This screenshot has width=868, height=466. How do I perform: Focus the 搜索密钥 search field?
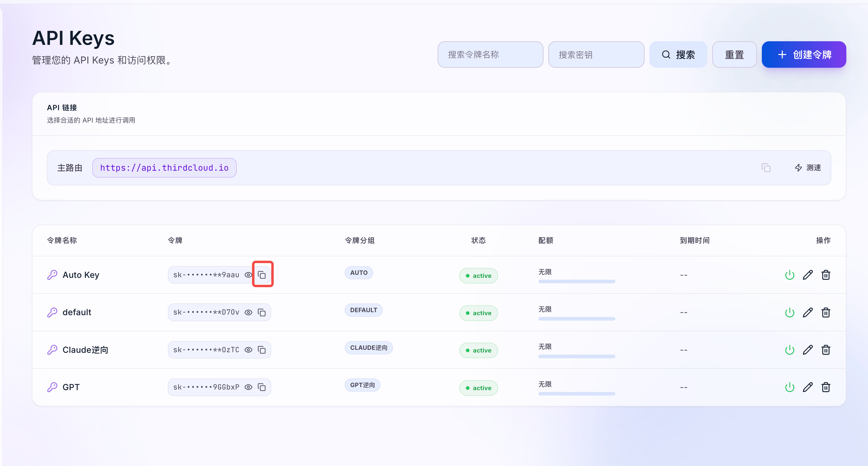pyautogui.click(x=596, y=54)
